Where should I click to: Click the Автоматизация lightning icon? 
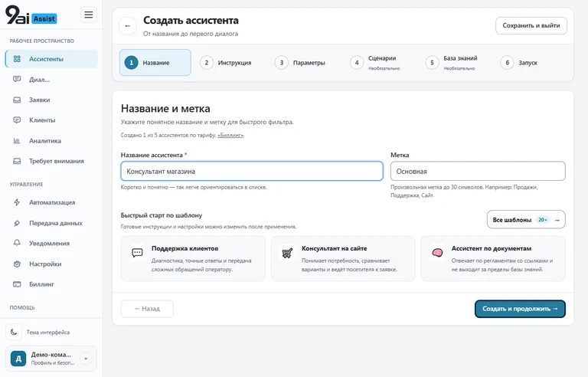point(17,202)
